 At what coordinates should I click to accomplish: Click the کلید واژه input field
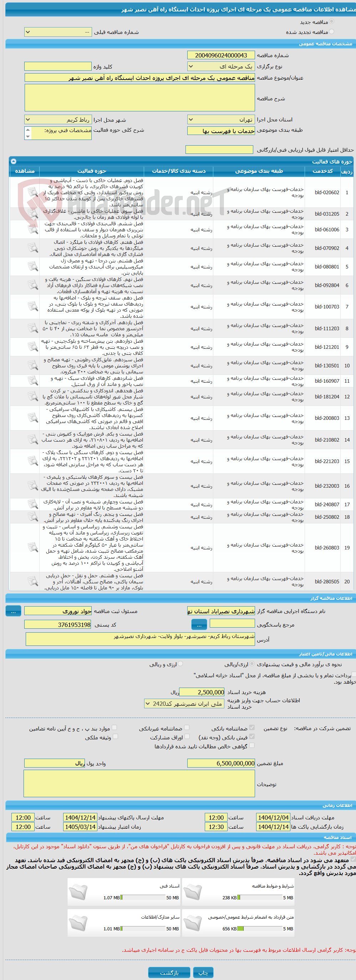coord(58,66)
